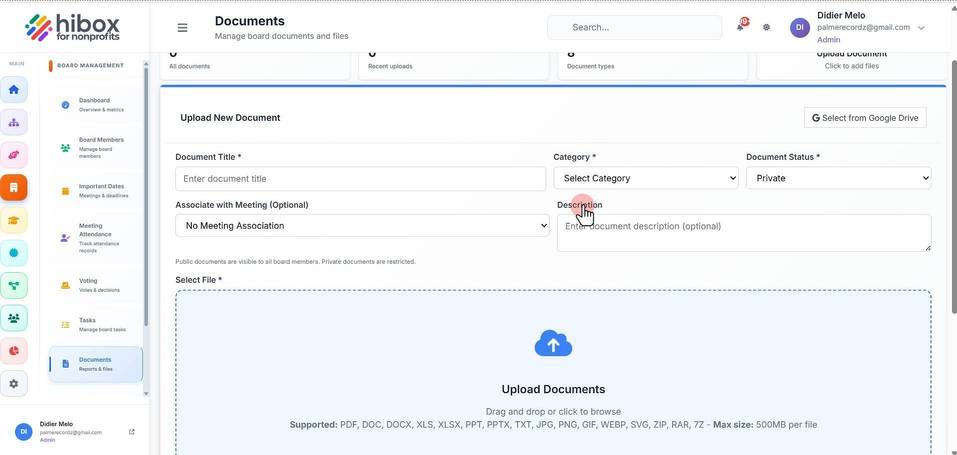Select Documents menu item in sidebar
The width and height of the screenshot is (957, 455).
click(x=95, y=364)
